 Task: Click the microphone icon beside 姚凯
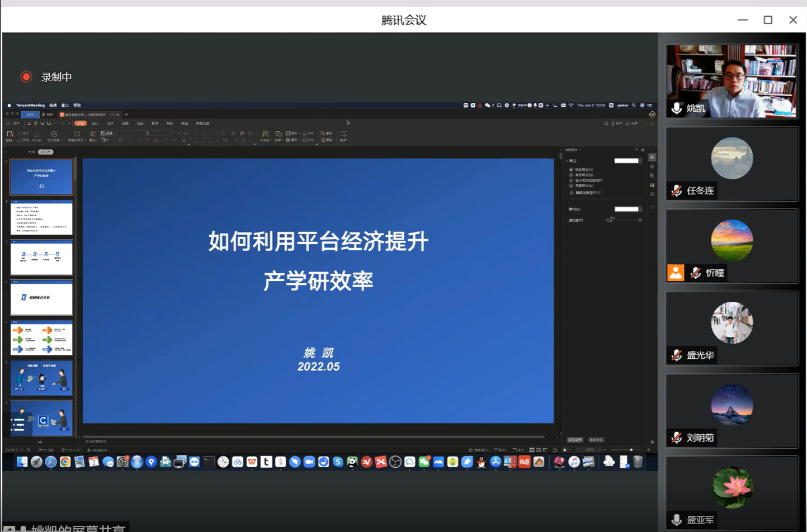click(677, 108)
